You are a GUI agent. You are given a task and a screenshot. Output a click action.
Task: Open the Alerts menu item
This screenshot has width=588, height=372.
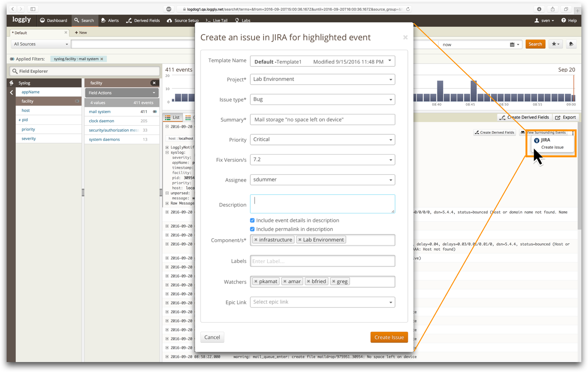[110, 21]
